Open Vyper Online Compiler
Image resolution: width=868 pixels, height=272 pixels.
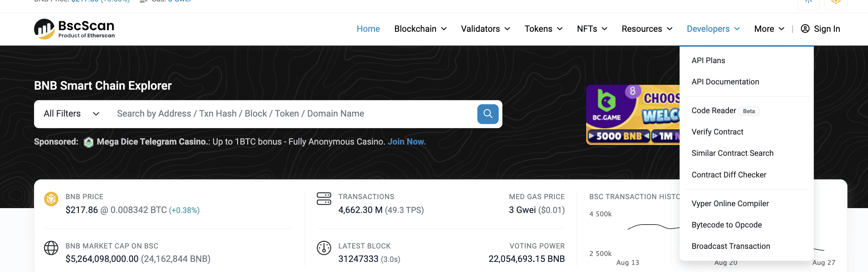click(730, 204)
